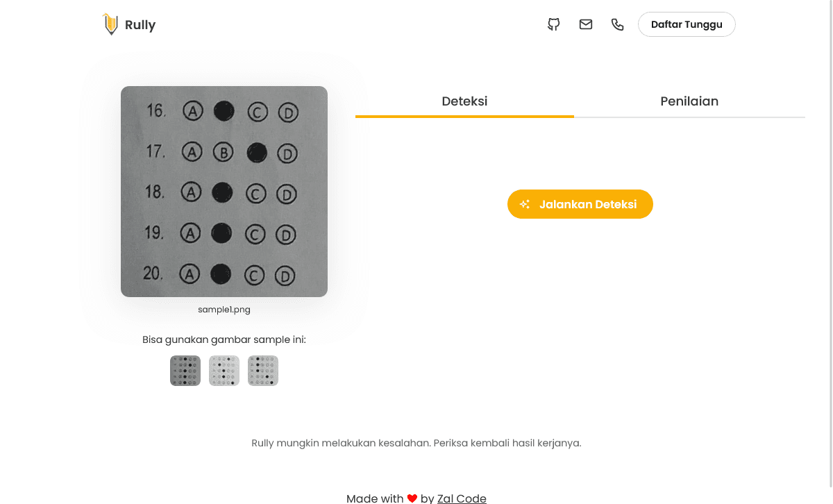This screenshot has width=833, height=504.
Task: Switch to the Penilaian tab
Action: point(689,101)
